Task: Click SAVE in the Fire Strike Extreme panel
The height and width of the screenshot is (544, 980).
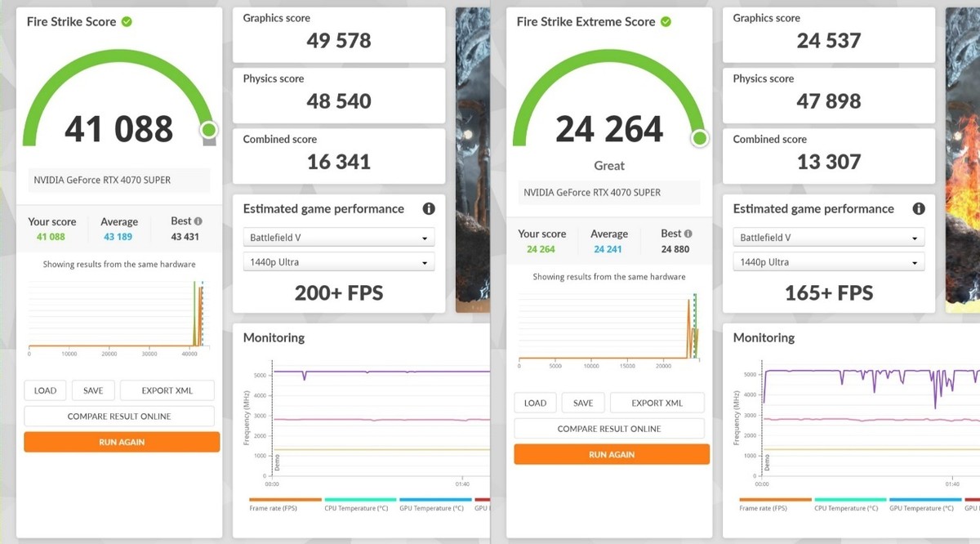Action: (x=583, y=403)
